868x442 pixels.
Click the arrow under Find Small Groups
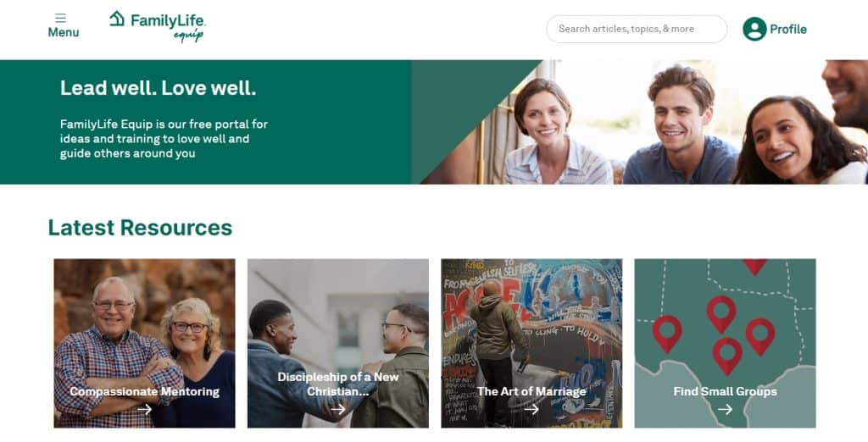[726, 409]
